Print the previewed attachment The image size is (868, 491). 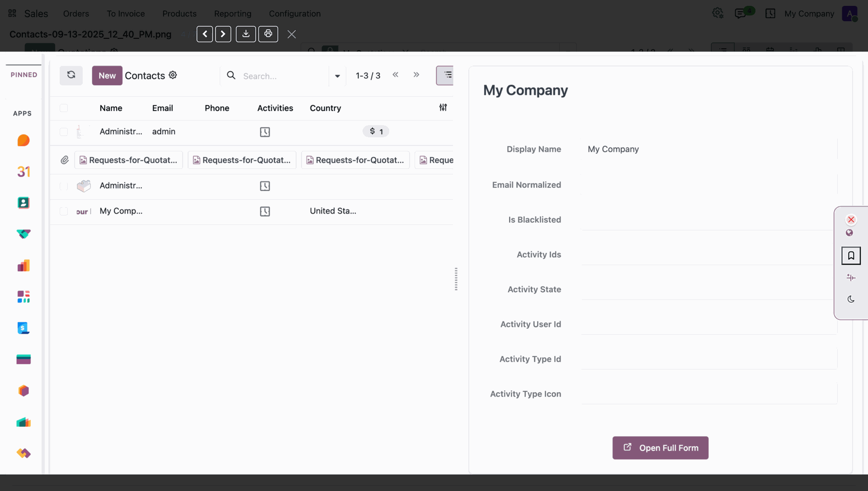(268, 34)
